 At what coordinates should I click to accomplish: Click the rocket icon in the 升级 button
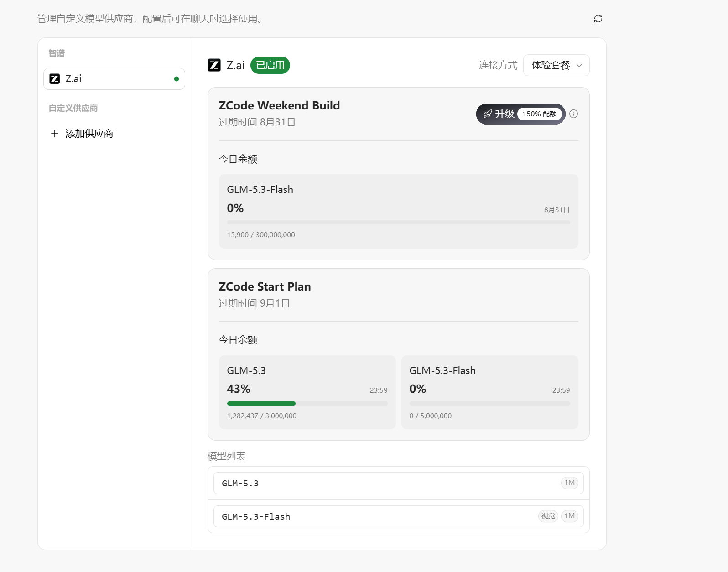(488, 114)
